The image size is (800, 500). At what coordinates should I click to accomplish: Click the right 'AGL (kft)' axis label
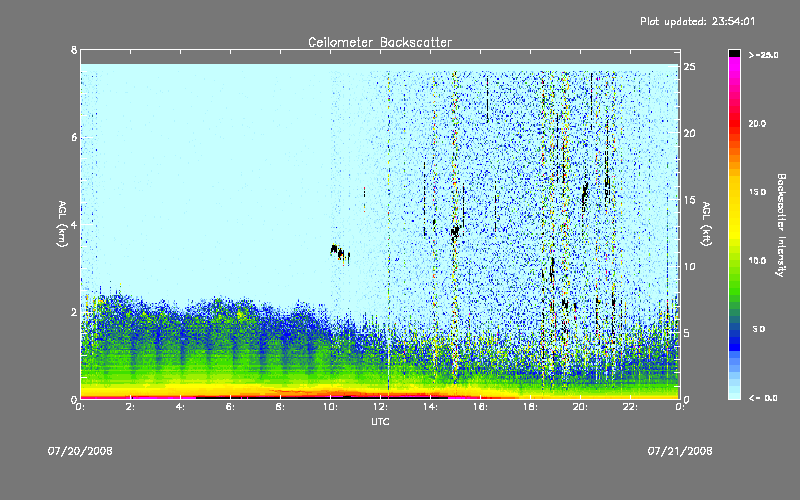coord(706,224)
